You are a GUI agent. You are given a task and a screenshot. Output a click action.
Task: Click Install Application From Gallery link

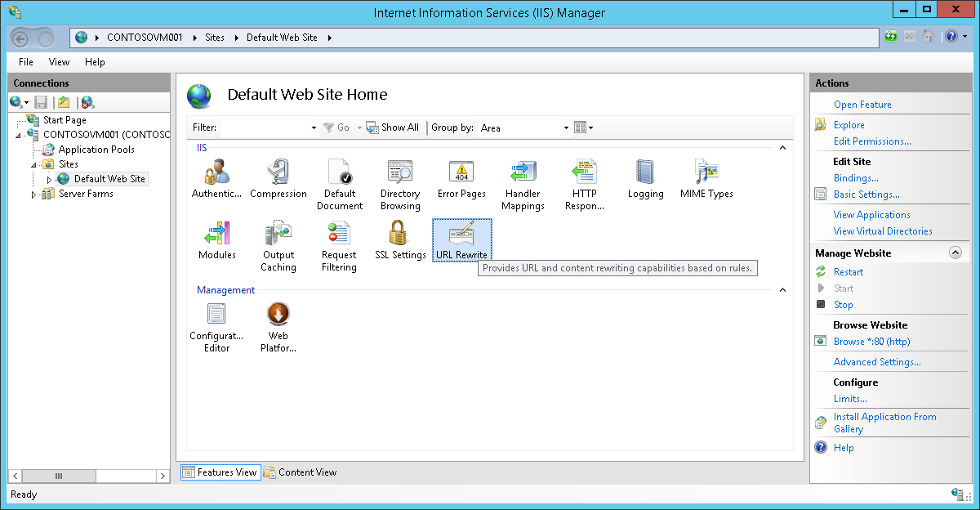885,423
